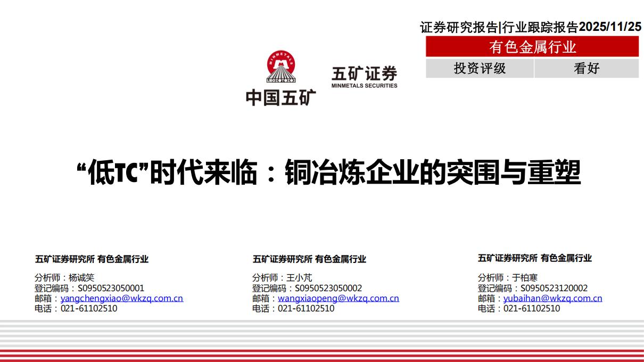The image size is (644, 362).
Task: Select registration code S0950523050002
Action: click(328, 288)
